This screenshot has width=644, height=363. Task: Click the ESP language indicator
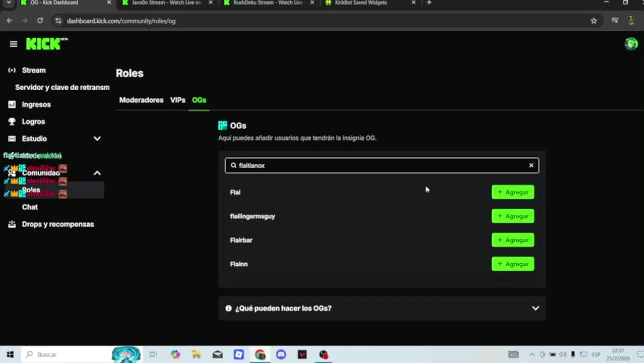coord(596,354)
